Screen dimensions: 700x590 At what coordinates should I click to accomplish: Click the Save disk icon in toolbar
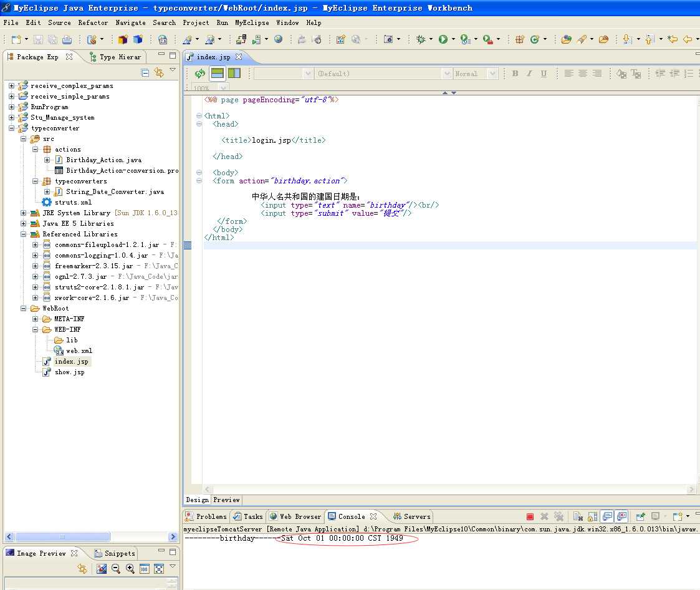coord(39,40)
